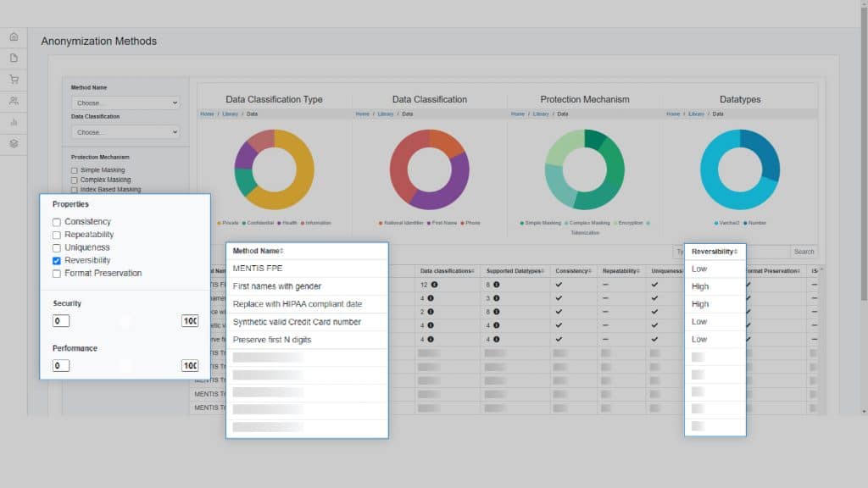
Task: Click Library breadcrumb under Data Classification Type
Action: pos(230,114)
